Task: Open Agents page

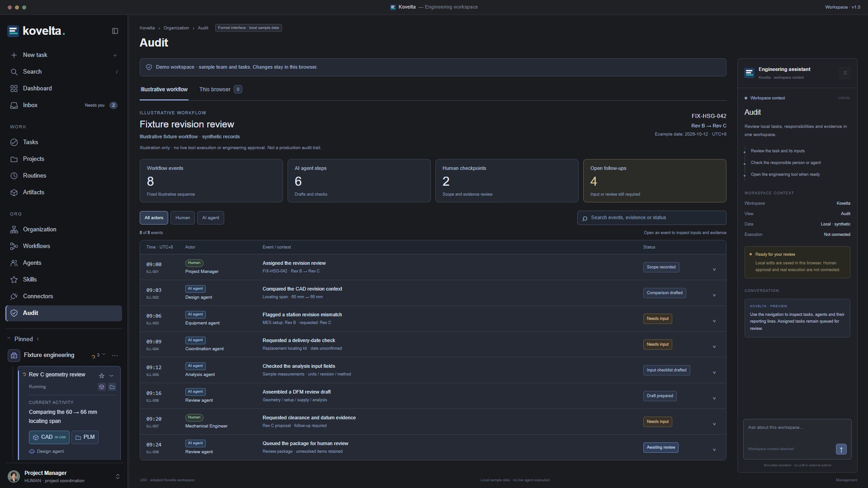Action: [64, 263]
